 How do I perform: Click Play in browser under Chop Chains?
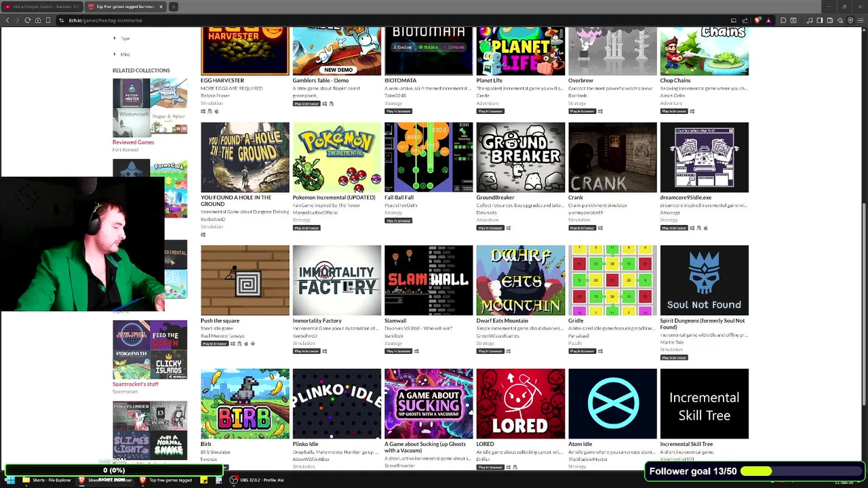[x=674, y=111]
